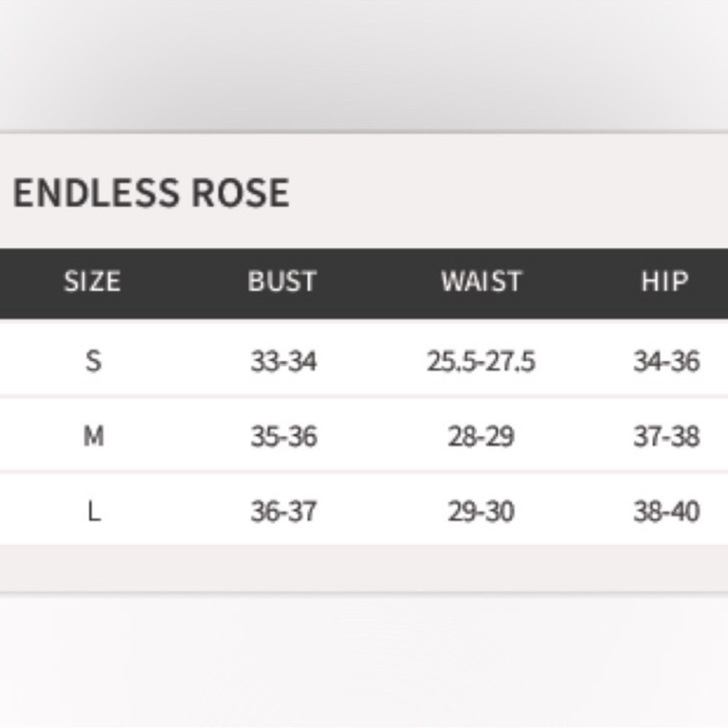Choose size M in the chart
Screen dimensions: 728x728
[93, 436]
